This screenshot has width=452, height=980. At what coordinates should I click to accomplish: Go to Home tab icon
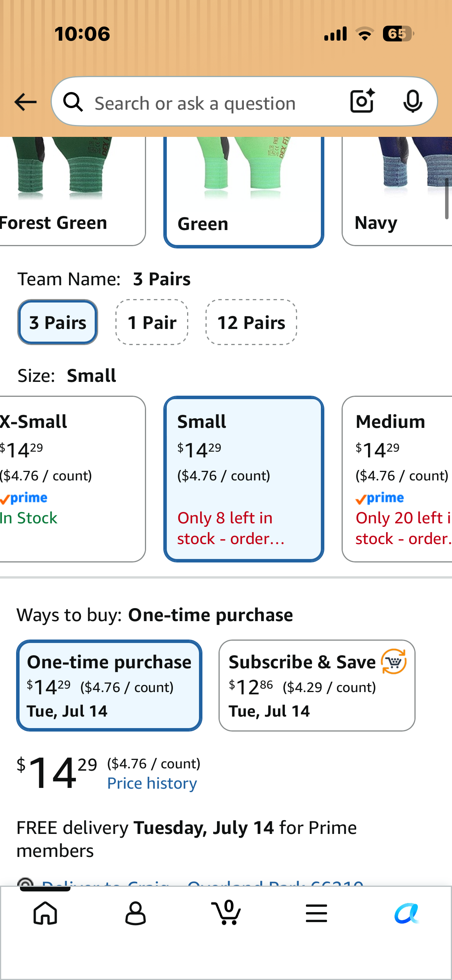pos(45,913)
